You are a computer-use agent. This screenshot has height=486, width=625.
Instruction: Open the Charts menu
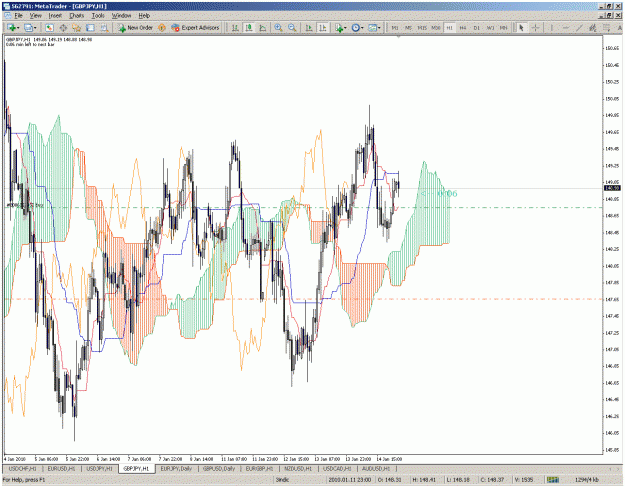(x=77, y=16)
